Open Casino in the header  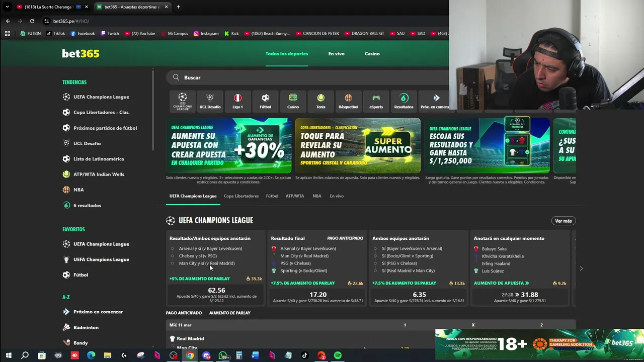coord(372,54)
